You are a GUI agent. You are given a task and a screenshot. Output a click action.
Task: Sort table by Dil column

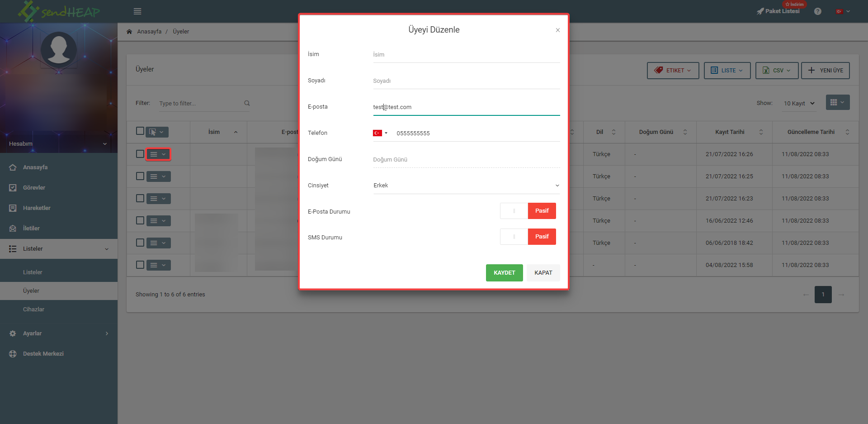coord(604,132)
